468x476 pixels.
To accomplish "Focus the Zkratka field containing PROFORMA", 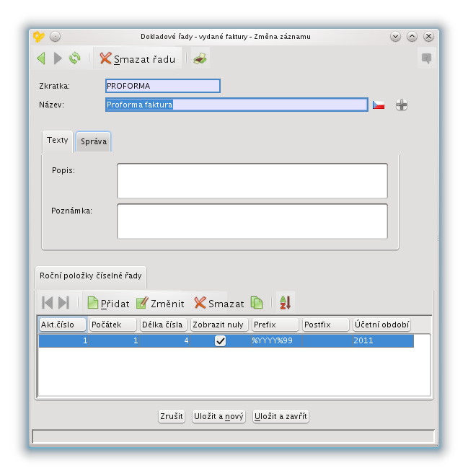I will click(163, 86).
